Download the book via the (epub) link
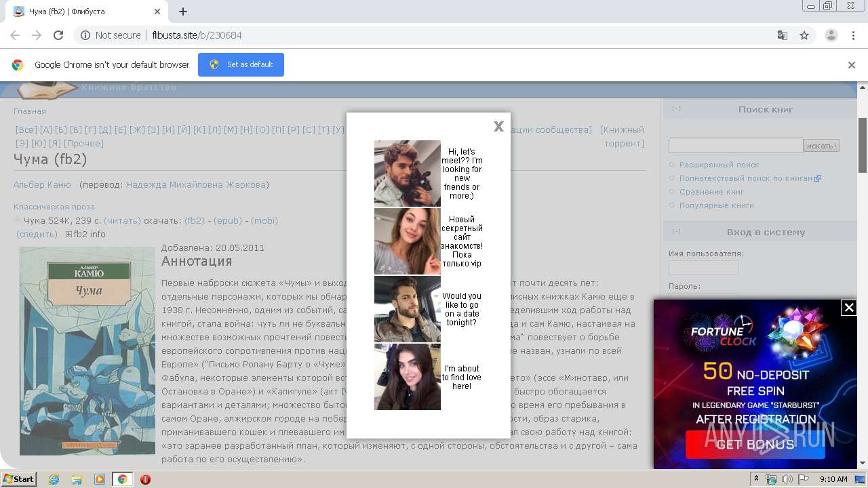The width and height of the screenshot is (868, 488). point(229,220)
